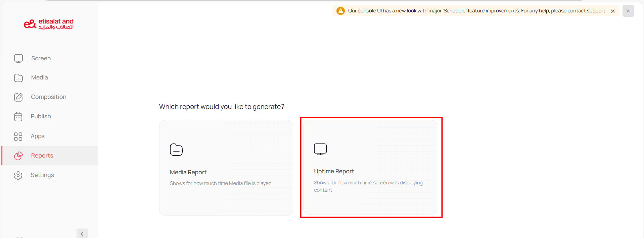Viewport: 644px width, 238px height.
Task: Click the Apps grid icon
Action: (18, 136)
